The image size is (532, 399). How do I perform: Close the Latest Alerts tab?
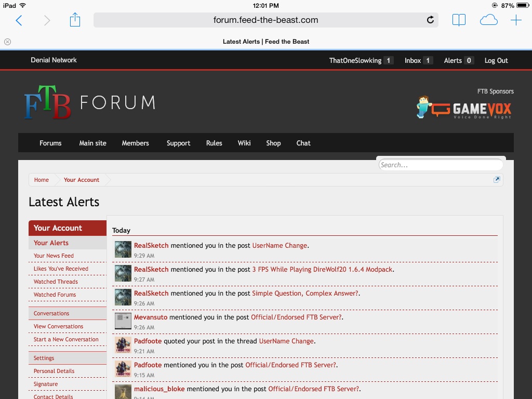pyautogui.click(x=7, y=42)
